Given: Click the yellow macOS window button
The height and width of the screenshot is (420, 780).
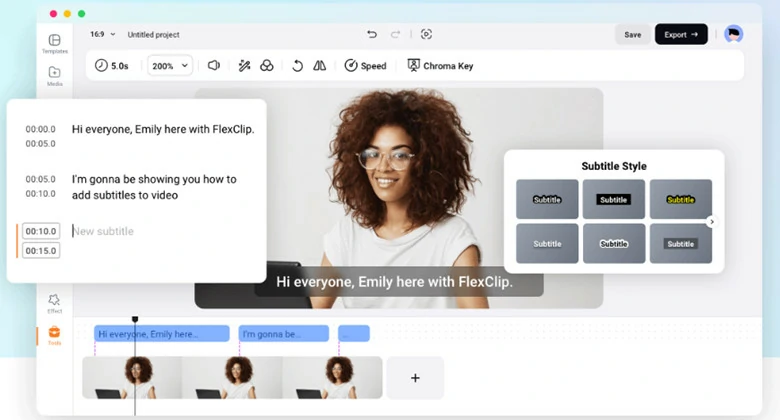Looking at the screenshot, I should (x=67, y=14).
